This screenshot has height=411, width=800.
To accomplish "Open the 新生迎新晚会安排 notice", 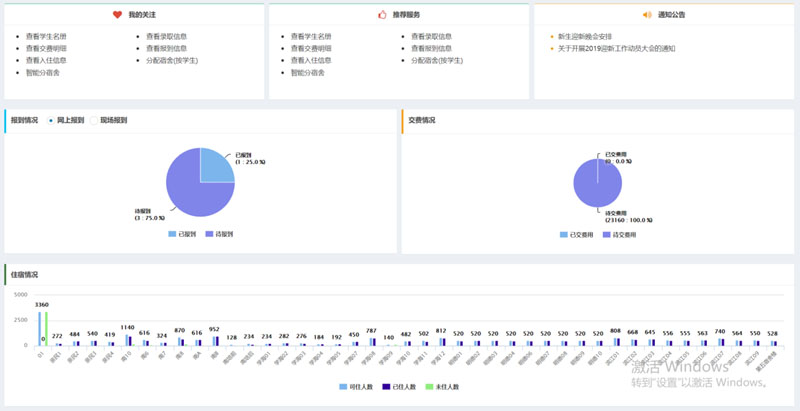I will click(x=589, y=37).
